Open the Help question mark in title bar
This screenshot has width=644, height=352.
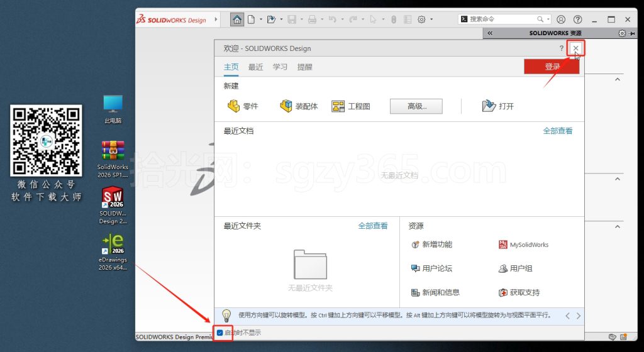pyautogui.click(x=577, y=19)
